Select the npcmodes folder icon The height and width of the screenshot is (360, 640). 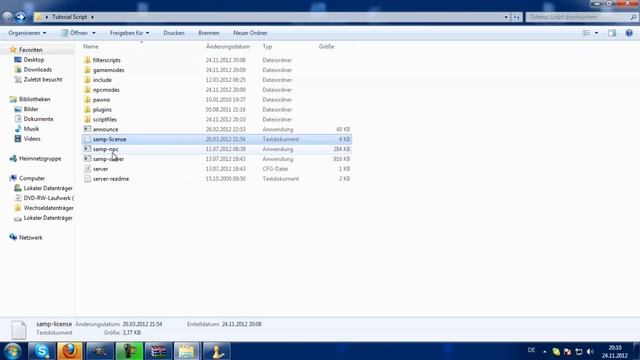[87, 90]
